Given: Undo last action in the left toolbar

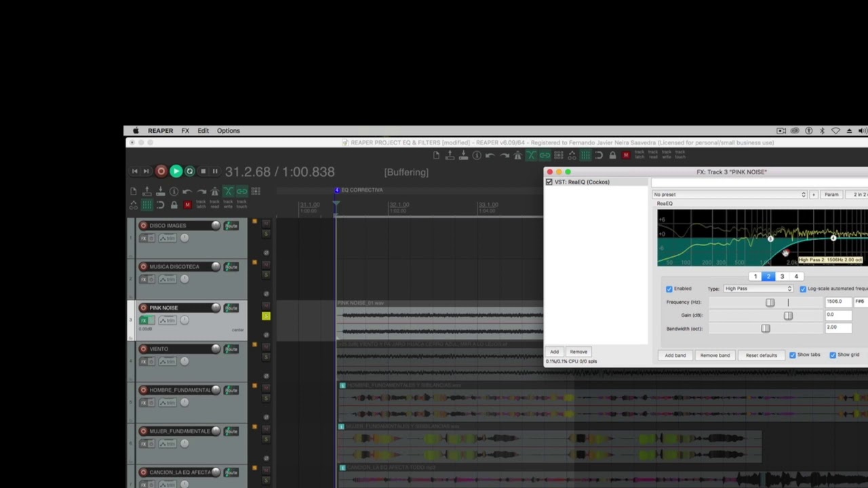Looking at the screenshot, I should [x=188, y=192].
